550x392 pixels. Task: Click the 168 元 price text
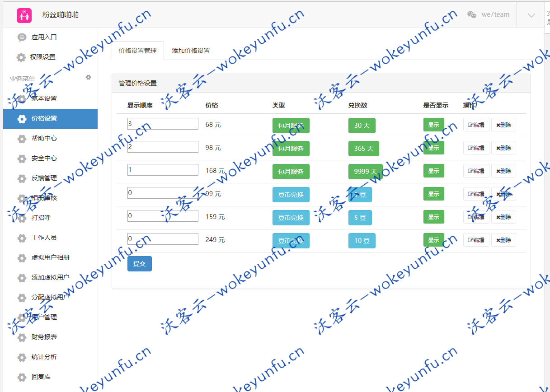coord(215,171)
